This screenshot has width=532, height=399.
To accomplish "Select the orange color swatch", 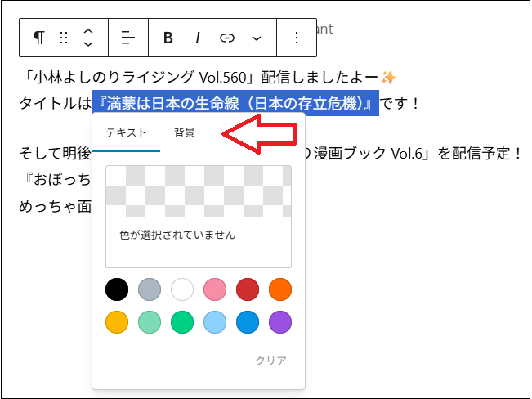I will coord(280,289).
